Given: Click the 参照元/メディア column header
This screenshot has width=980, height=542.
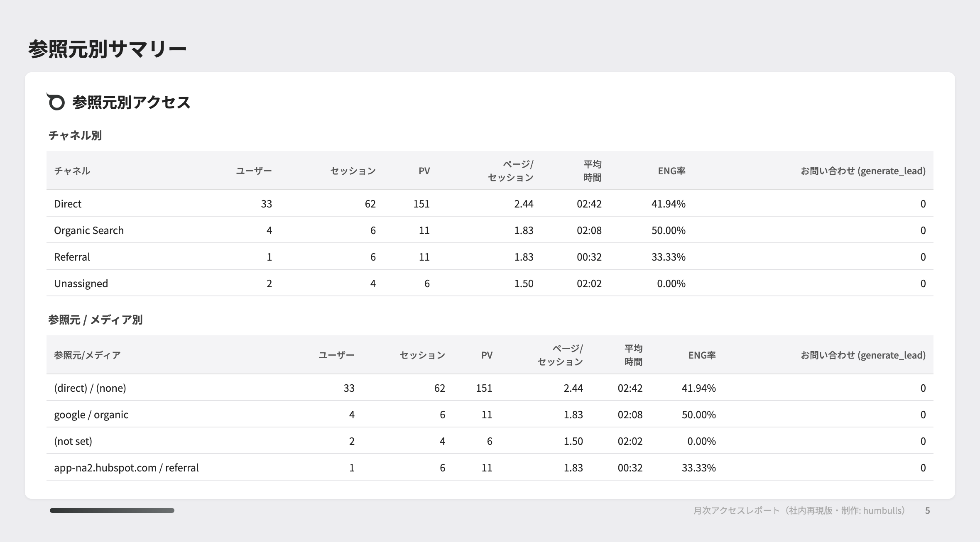Looking at the screenshot, I should (x=87, y=355).
